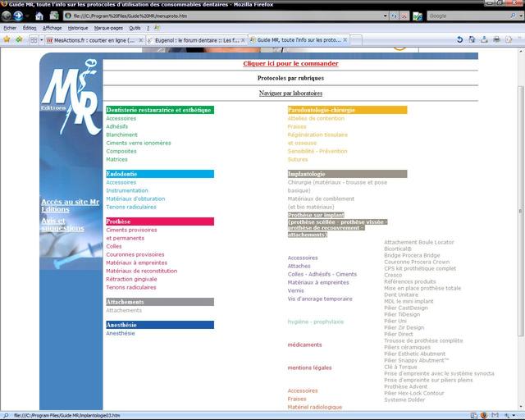
Task: Click the search magnifier icon in Google box
Action: click(514, 16)
